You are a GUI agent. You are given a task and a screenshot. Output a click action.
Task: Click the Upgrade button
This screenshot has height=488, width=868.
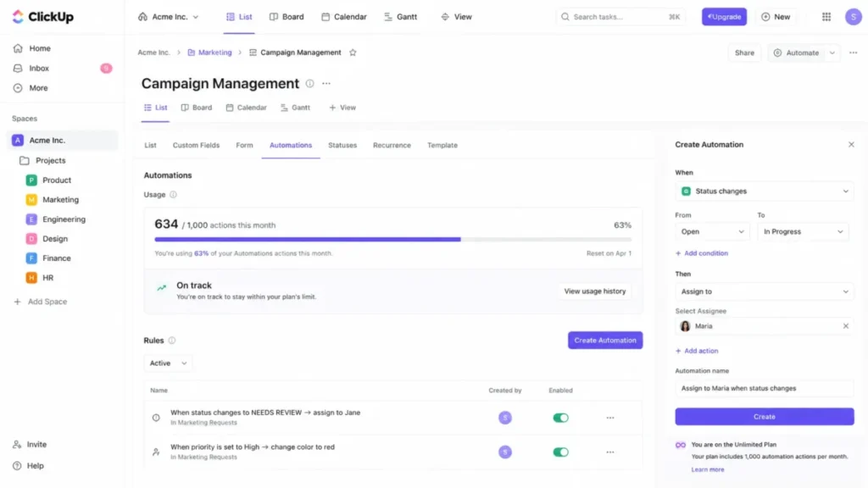pyautogui.click(x=724, y=17)
